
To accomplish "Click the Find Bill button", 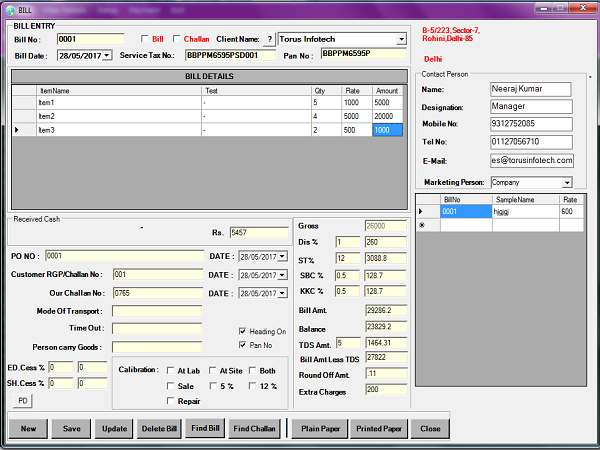I will (x=205, y=428).
